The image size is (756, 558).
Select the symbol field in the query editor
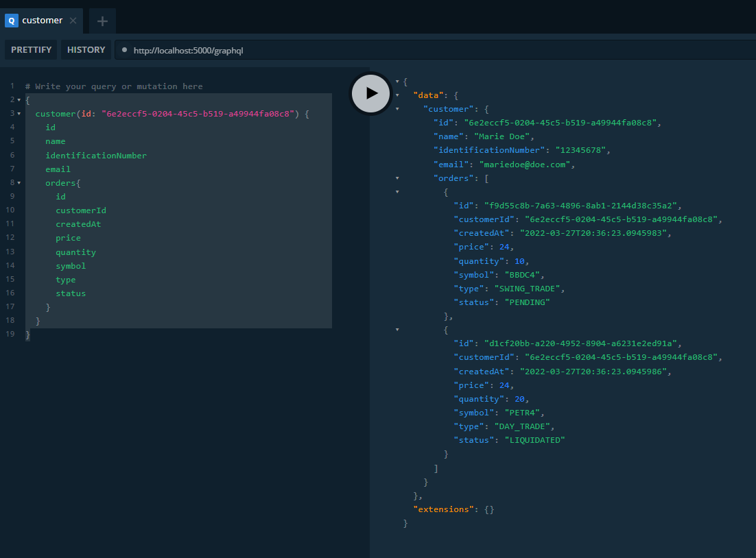(x=71, y=265)
